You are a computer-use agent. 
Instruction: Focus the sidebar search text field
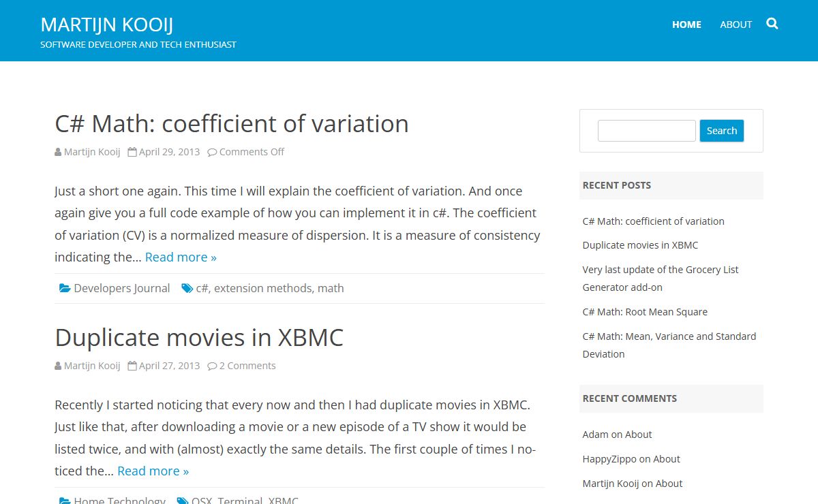(647, 131)
